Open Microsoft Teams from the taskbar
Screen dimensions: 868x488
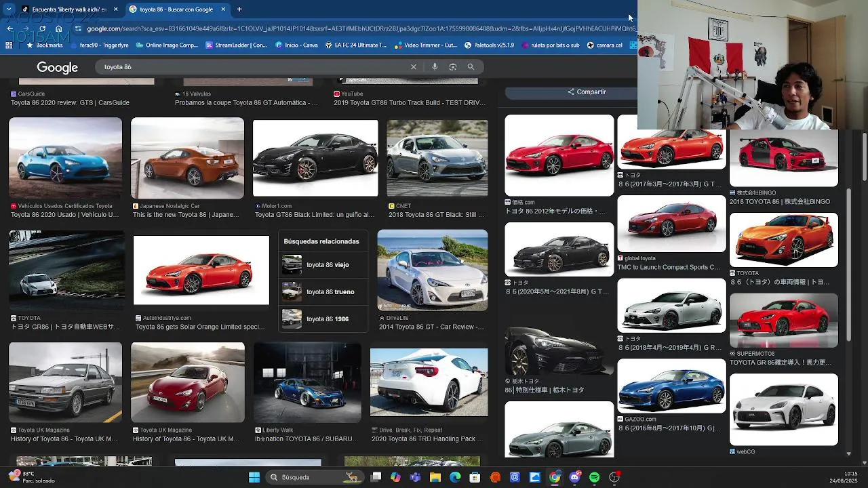(x=415, y=477)
